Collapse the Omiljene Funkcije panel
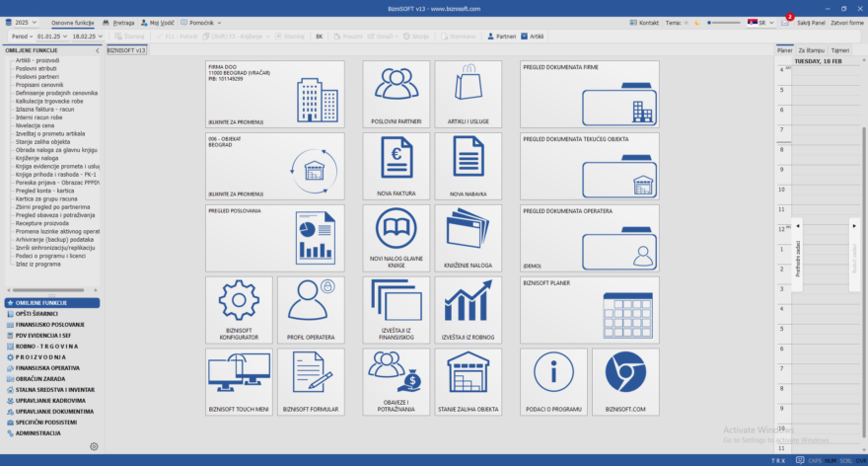The height and width of the screenshot is (466, 868). 96,49
